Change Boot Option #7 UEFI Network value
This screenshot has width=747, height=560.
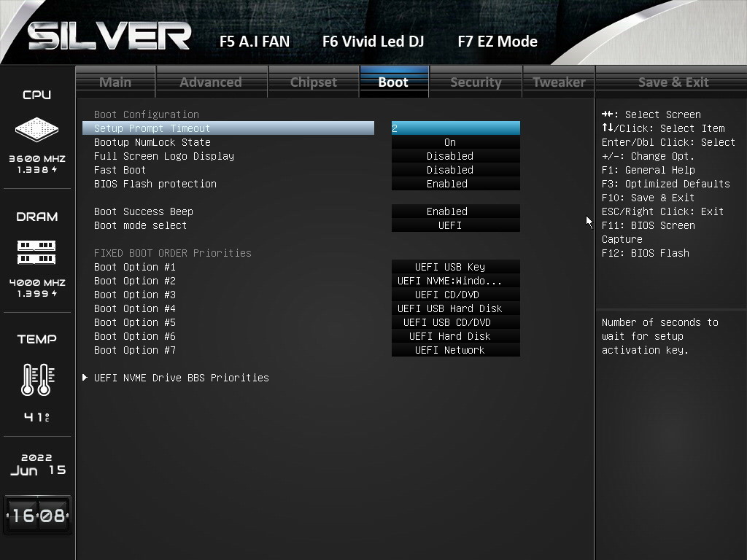click(455, 350)
